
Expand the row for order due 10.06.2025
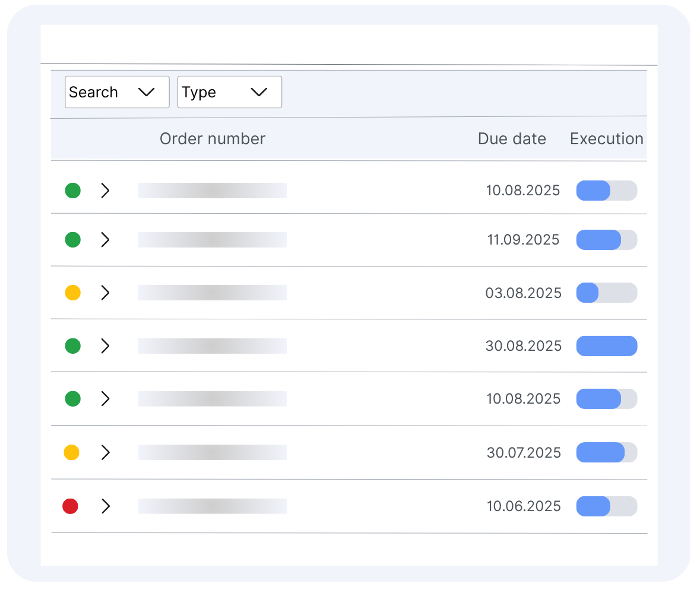106,506
